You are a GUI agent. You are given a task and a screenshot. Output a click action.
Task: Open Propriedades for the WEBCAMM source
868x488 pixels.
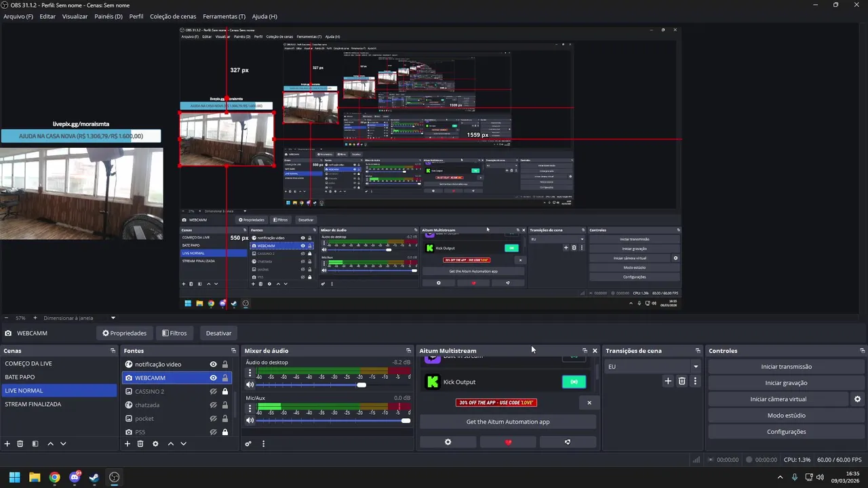coord(125,333)
